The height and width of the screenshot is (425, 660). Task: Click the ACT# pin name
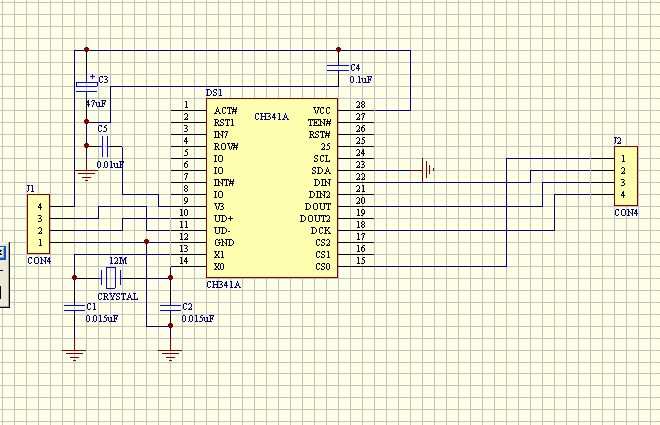226,111
